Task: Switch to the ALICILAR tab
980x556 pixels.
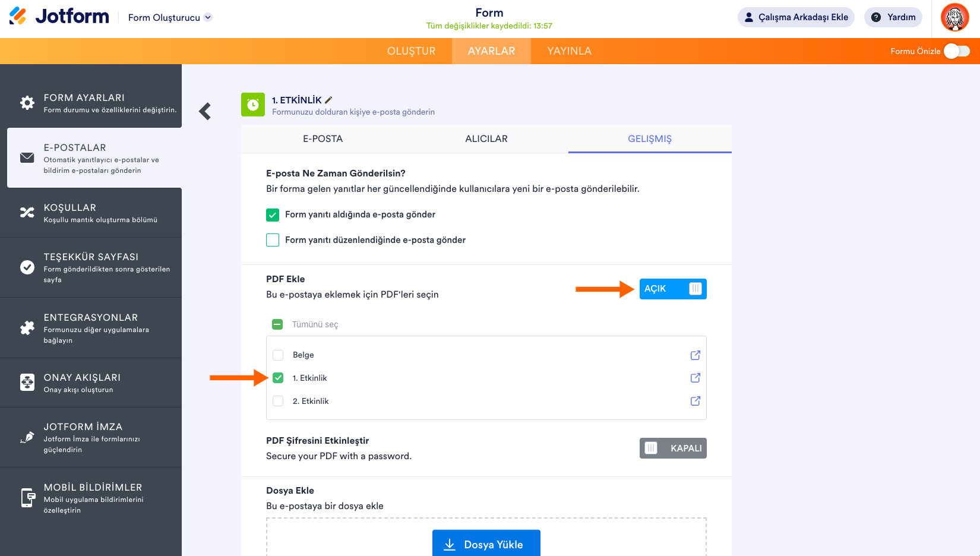Action: (x=486, y=139)
